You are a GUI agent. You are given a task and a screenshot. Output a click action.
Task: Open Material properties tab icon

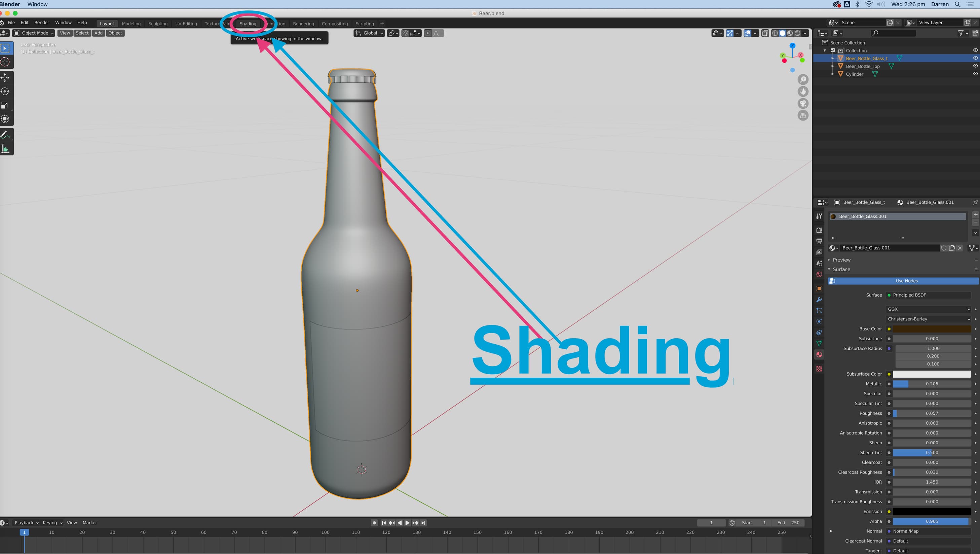pos(819,354)
